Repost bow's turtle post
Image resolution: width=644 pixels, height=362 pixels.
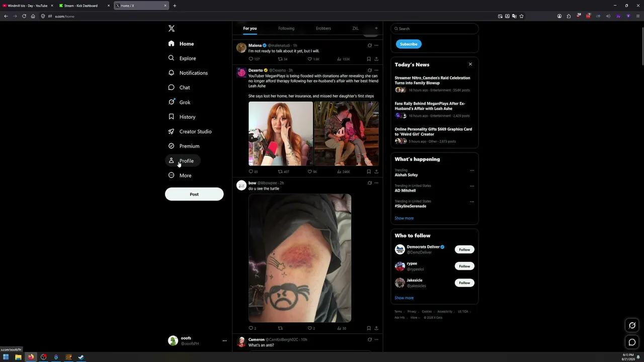pos(280,328)
